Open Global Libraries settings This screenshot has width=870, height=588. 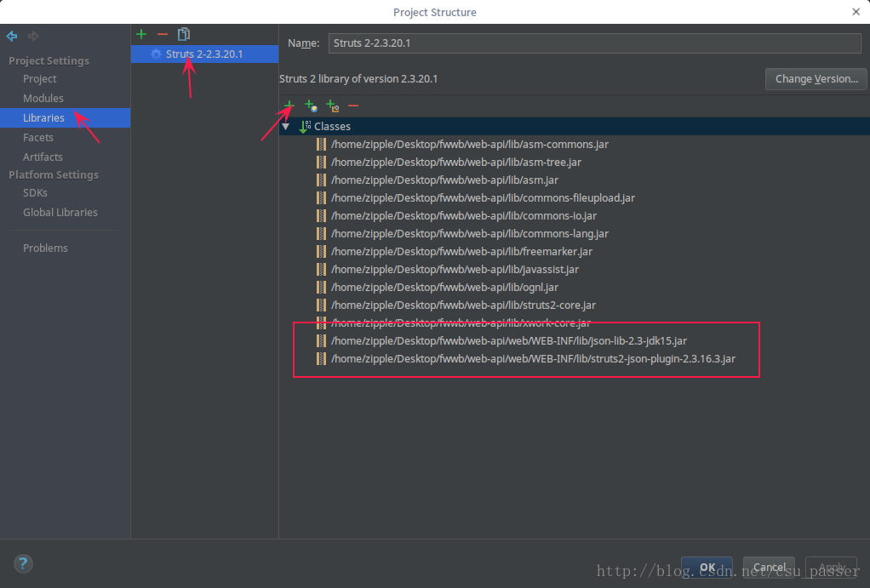[x=60, y=213]
